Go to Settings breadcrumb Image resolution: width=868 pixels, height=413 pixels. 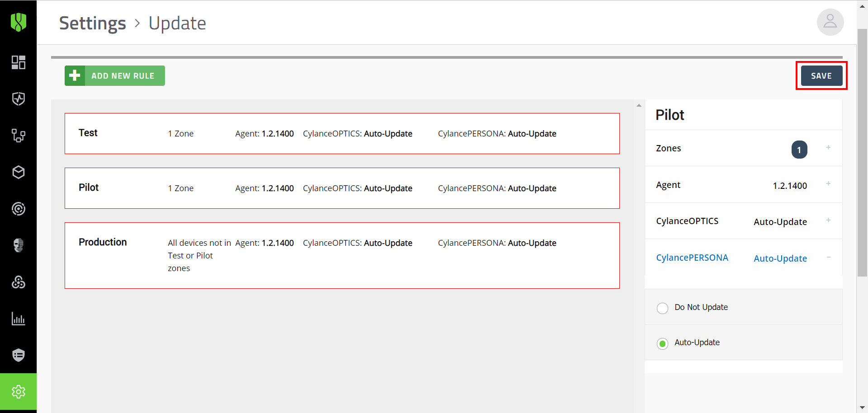tap(92, 23)
